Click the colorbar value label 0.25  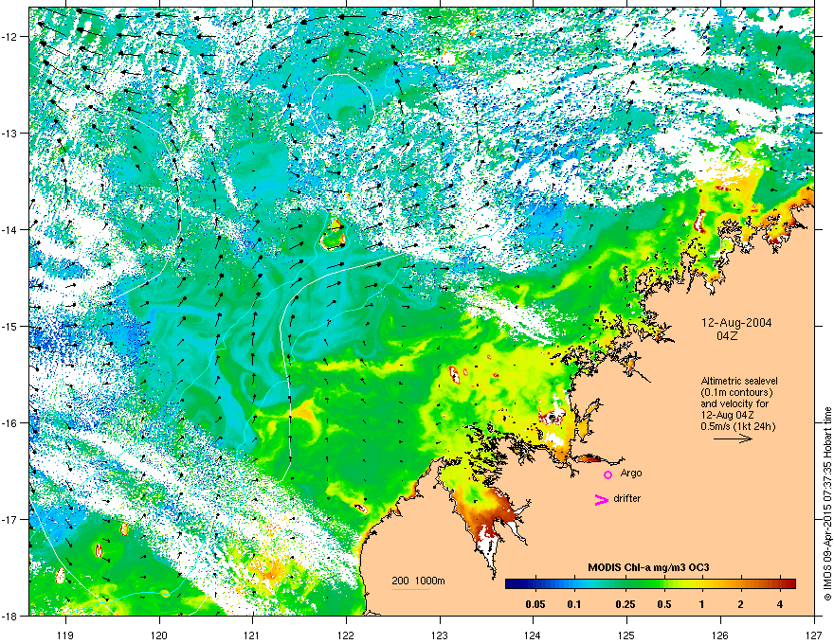[x=625, y=604]
